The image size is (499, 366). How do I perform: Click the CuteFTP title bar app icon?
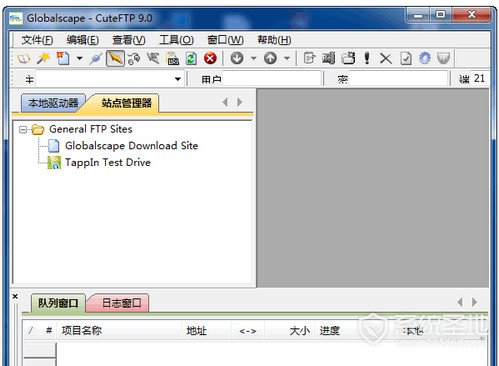pyautogui.click(x=15, y=18)
